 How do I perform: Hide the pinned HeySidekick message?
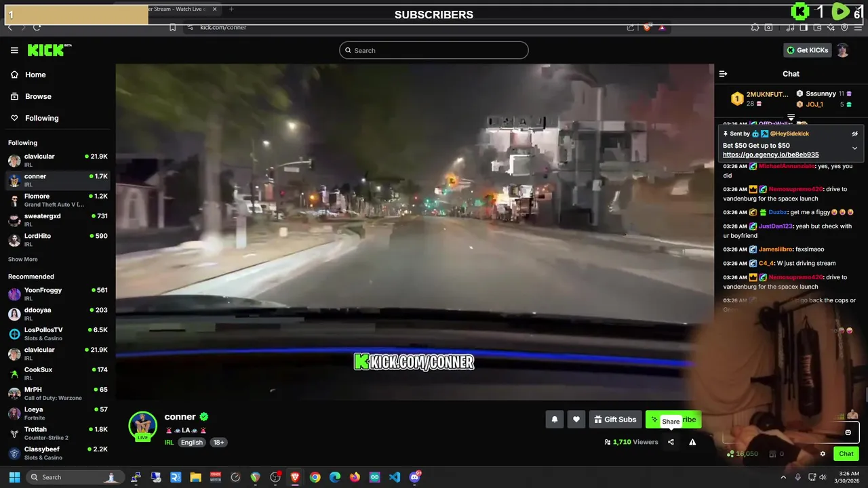point(854,134)
